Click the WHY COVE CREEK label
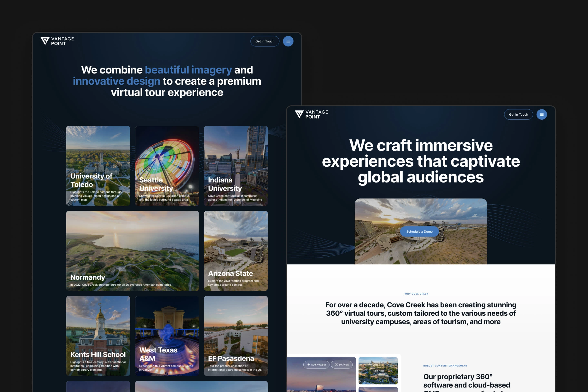 coord(416,294)
